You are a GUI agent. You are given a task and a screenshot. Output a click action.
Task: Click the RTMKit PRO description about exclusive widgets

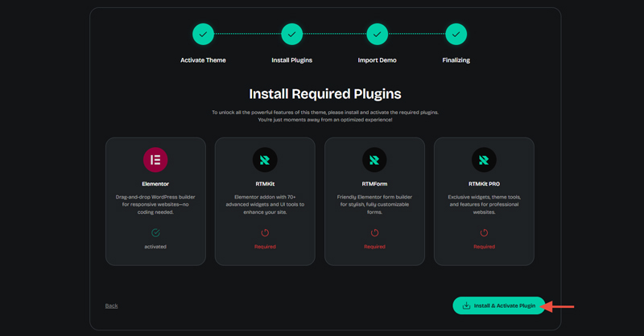[x=484, y=204]
